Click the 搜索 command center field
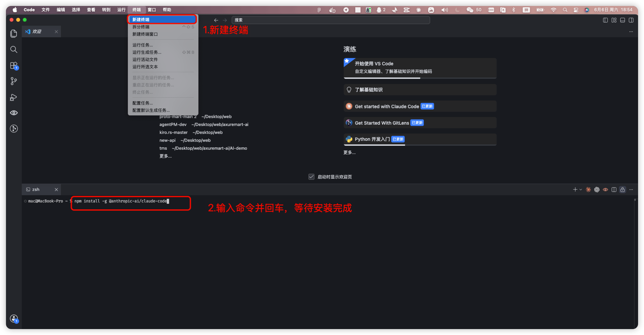644x335 pixels. coord(331,20)
